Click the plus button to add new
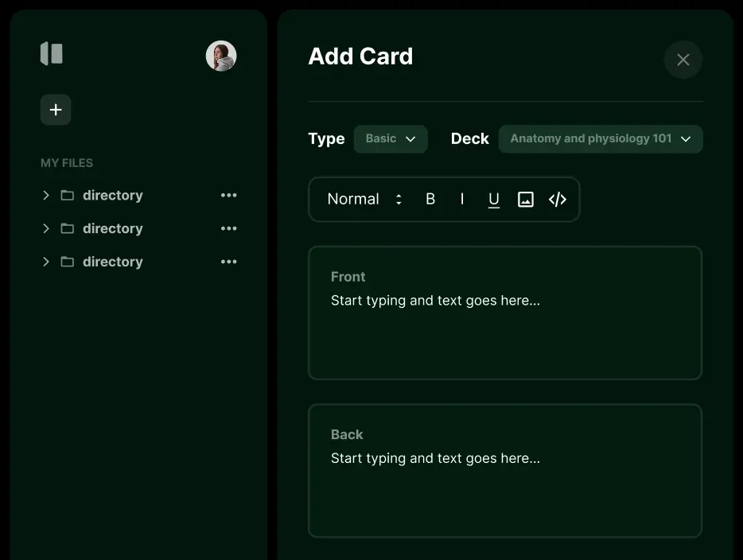This screenshot has width=743, height=560. (56, 110)
